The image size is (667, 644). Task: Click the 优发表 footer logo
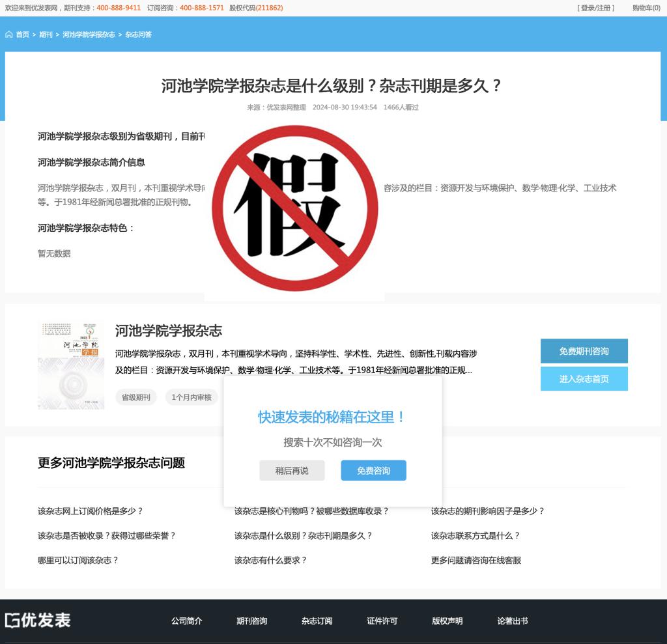click(38, 620)
